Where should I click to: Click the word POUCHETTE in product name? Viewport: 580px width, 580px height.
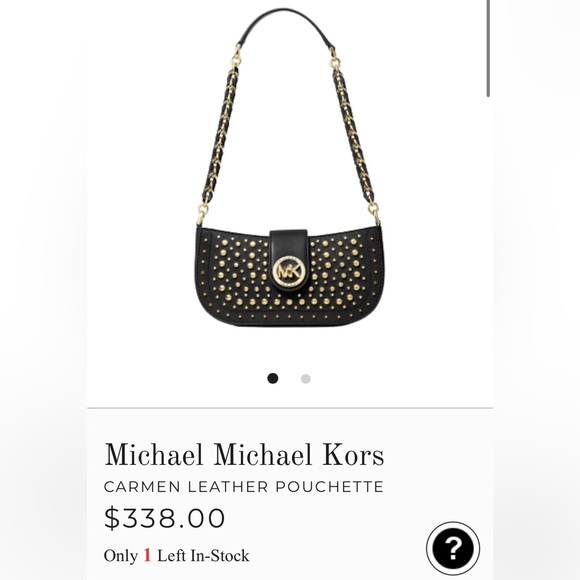click(x=330, y=487)
